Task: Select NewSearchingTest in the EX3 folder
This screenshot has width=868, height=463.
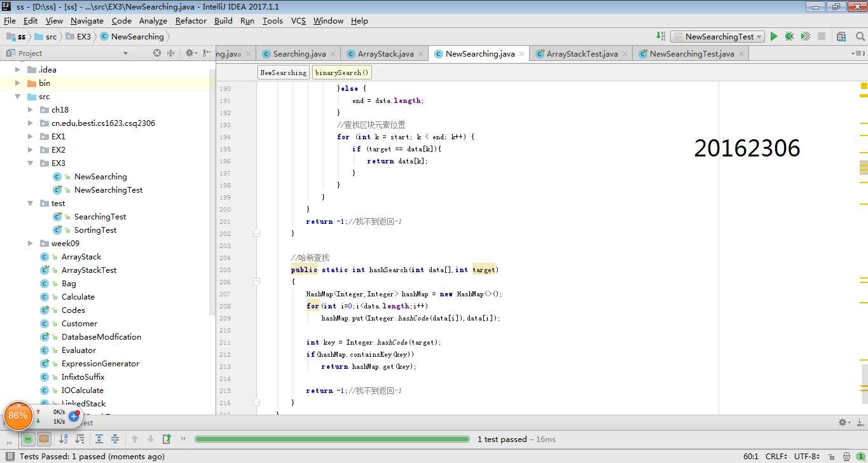Action: (x=108, y=190)
